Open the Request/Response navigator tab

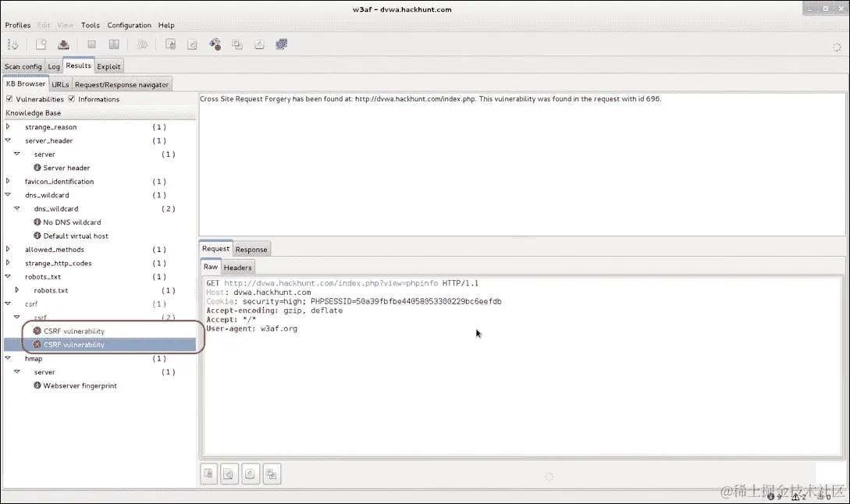click(122, 84)
